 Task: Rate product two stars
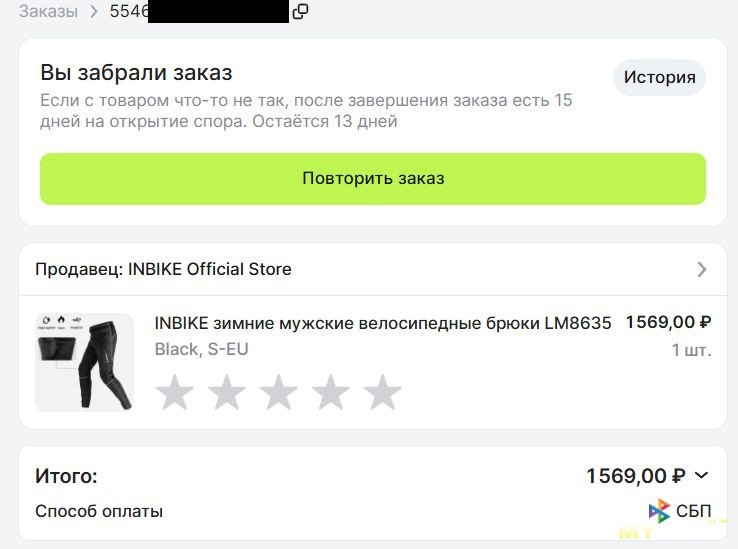click(227, 392)
